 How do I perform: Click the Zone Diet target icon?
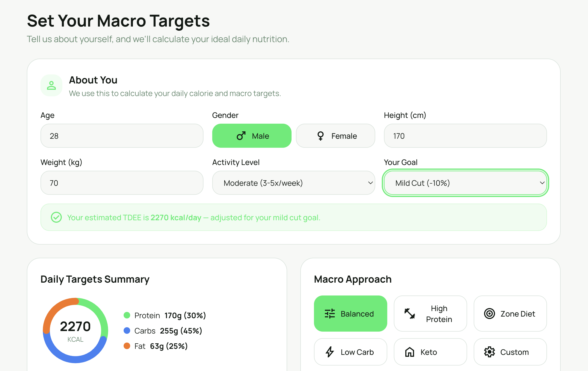(x=490, y=314)
